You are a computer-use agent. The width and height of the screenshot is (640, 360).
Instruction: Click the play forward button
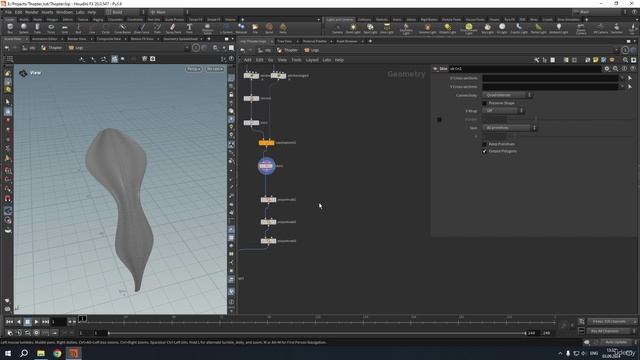36,322
